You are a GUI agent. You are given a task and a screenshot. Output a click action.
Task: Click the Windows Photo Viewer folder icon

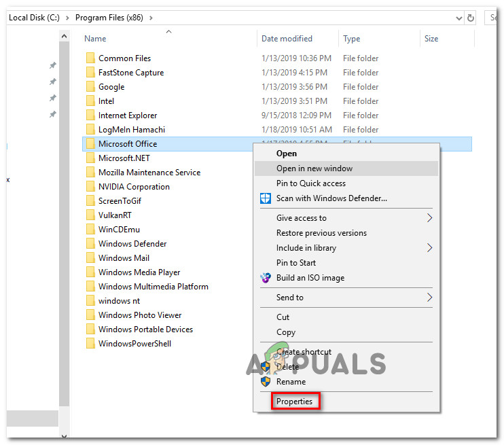90,315
